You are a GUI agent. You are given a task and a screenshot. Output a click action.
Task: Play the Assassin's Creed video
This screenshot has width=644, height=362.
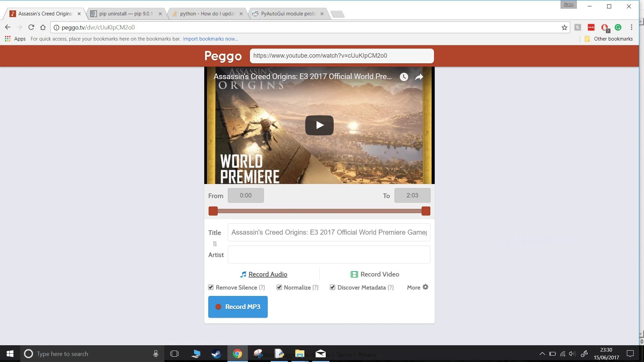[319, 125]
